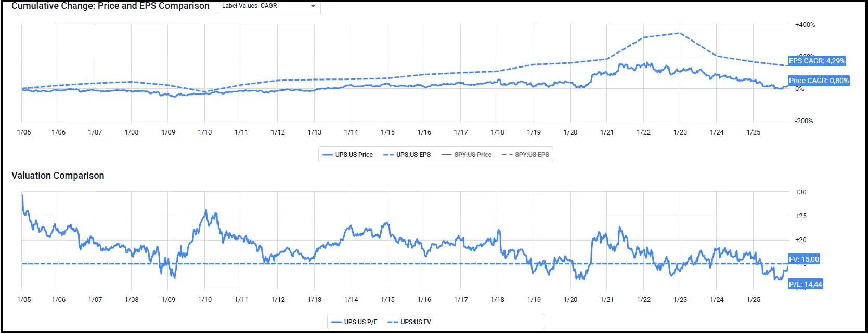The height and width of the screenshot is (334, 868).
Task: Toggle the UPS:US Price legend item
Action: pyautogui.click(x=348, y=155)
